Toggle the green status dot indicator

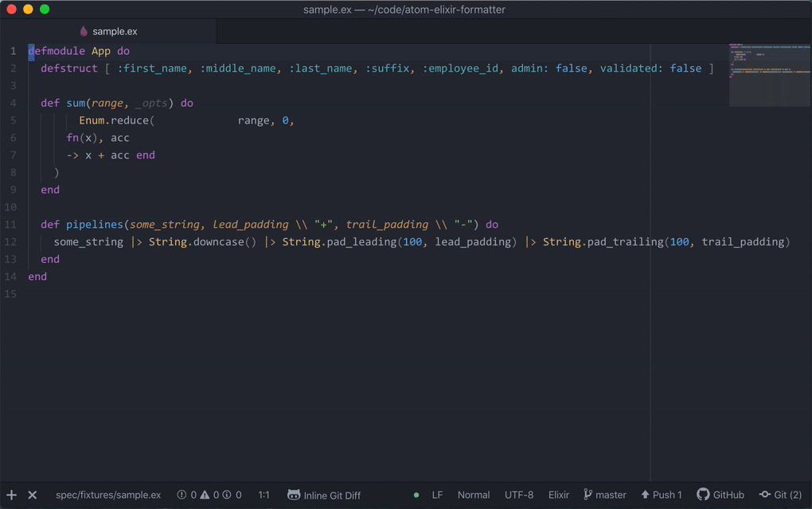(416, 495)
